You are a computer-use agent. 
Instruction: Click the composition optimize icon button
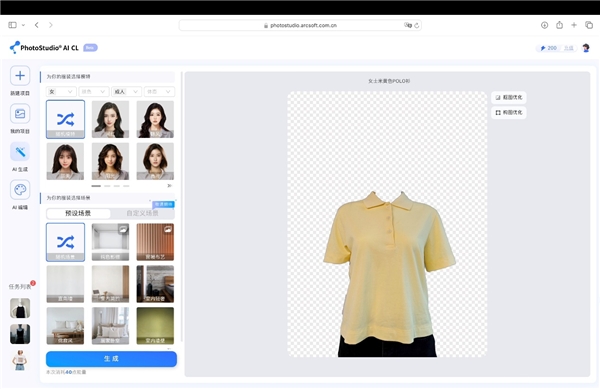point(509,112)
